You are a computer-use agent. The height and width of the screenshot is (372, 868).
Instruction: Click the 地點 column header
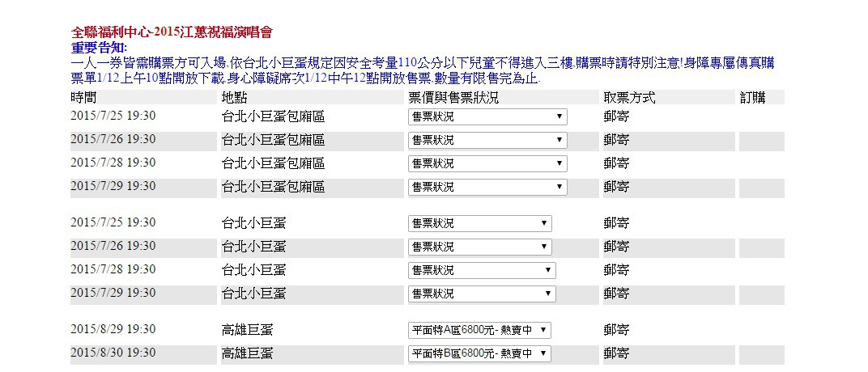pos(235,98)
